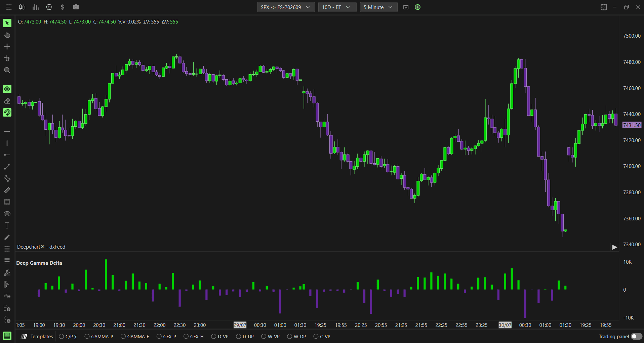The height and width of the screenshot is (343, 644).
Task: Select the eraser tool
Action: 7,101
